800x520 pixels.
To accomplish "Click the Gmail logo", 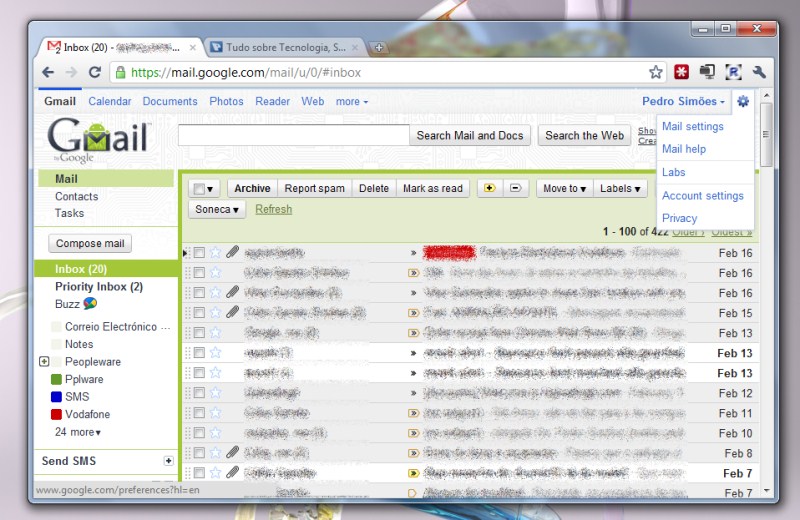I will (98, 138).
